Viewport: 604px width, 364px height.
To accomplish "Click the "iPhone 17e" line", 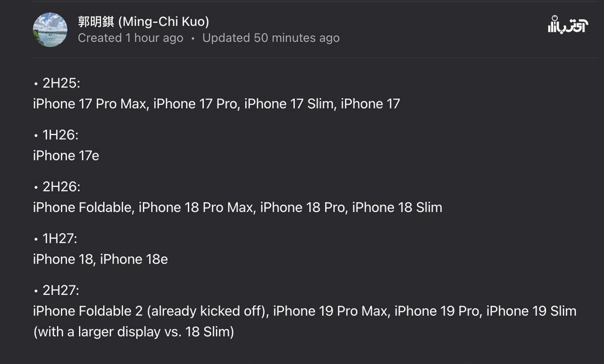I will 66,156.
